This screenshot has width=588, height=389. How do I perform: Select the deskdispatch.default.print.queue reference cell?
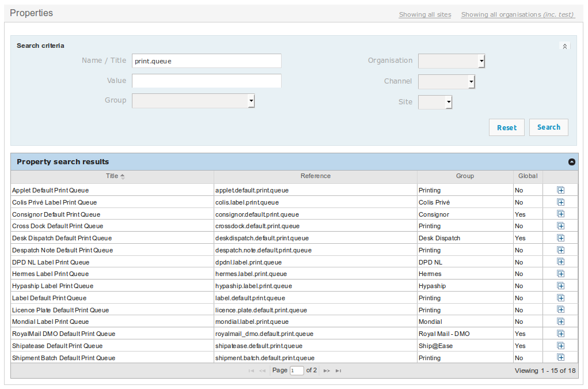coord(316,238)
